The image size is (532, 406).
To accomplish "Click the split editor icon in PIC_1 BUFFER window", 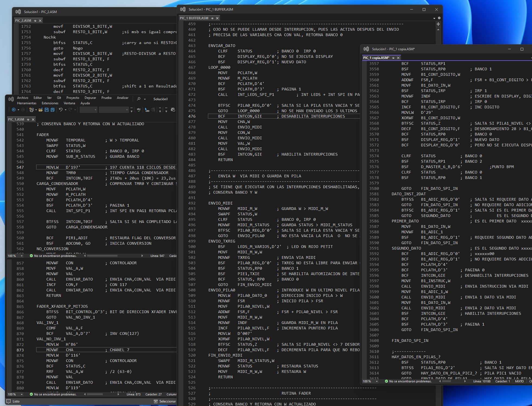I will click(x=438, y=24).
